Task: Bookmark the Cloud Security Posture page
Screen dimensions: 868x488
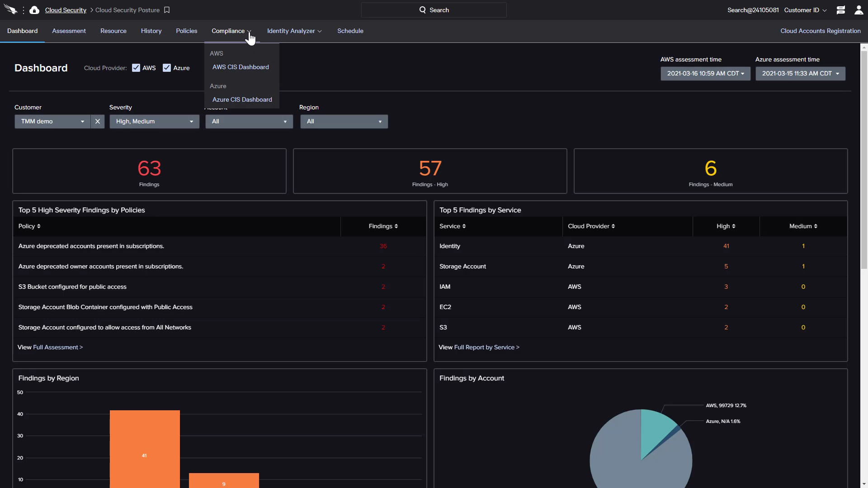Action: [x=167, y=10]
